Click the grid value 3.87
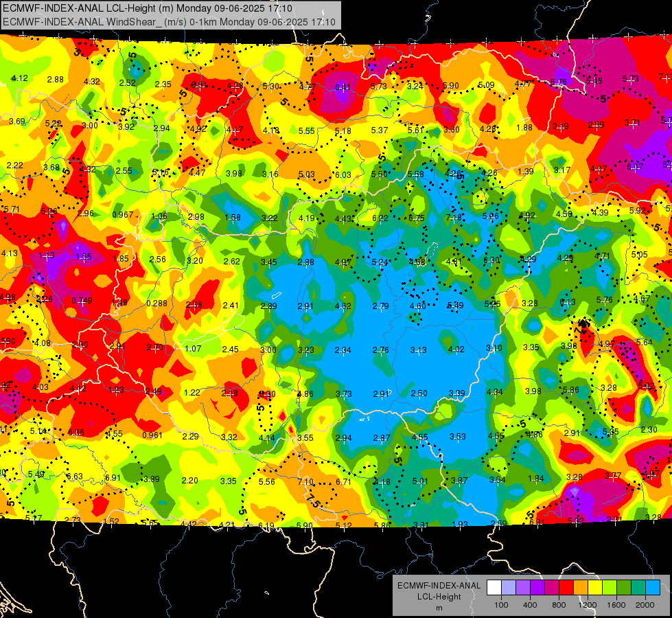672x618 pixels. pyautogui.click(x=459, y=480)
